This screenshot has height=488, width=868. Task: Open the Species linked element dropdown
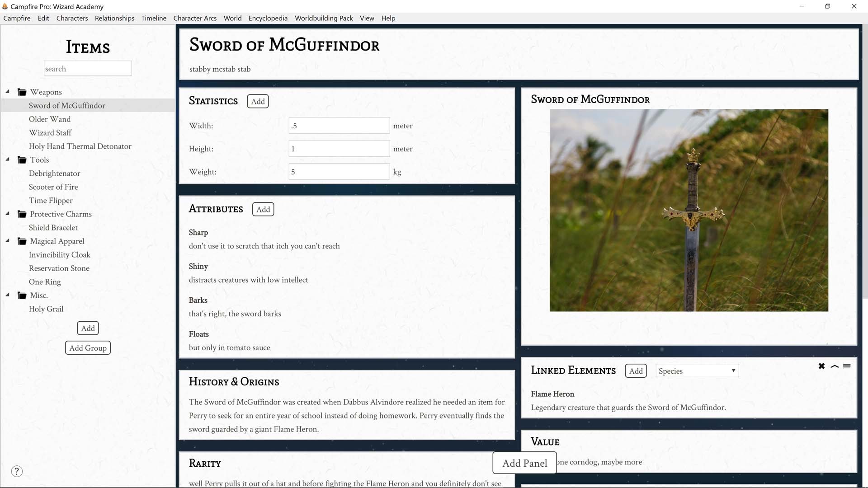pos(697,371)
